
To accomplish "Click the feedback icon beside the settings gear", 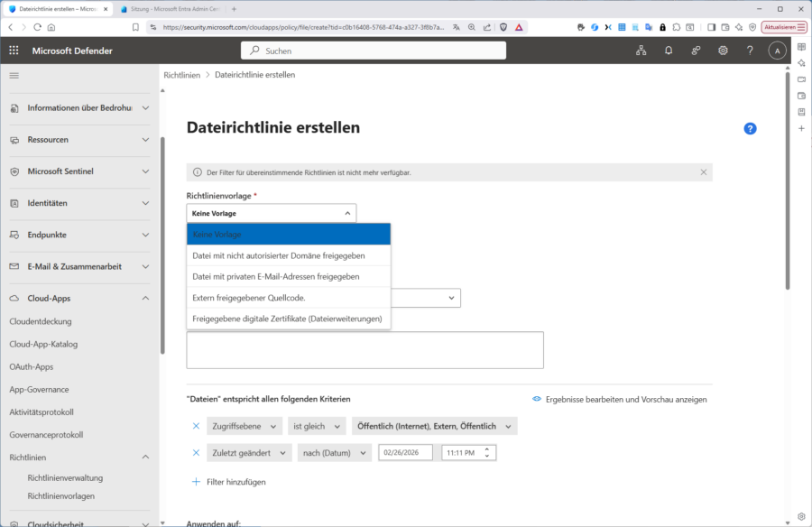I will pos(696,50).
